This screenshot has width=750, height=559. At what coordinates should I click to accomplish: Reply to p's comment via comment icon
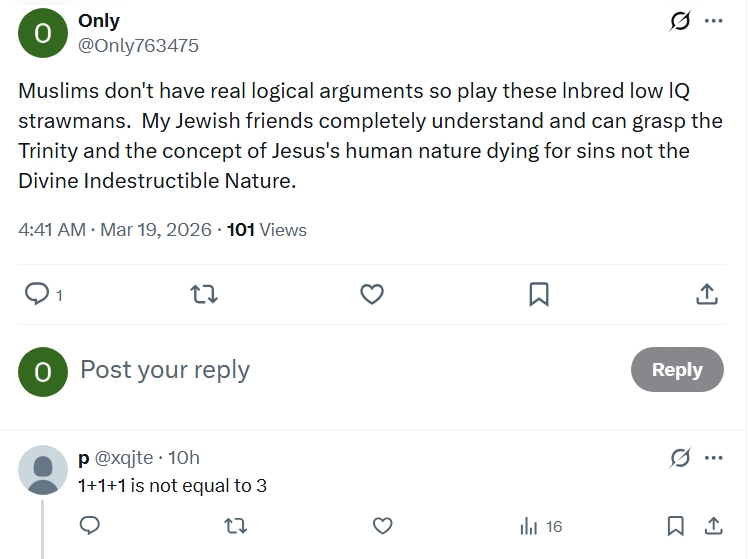pyautogui.click(x=89, y=526)
